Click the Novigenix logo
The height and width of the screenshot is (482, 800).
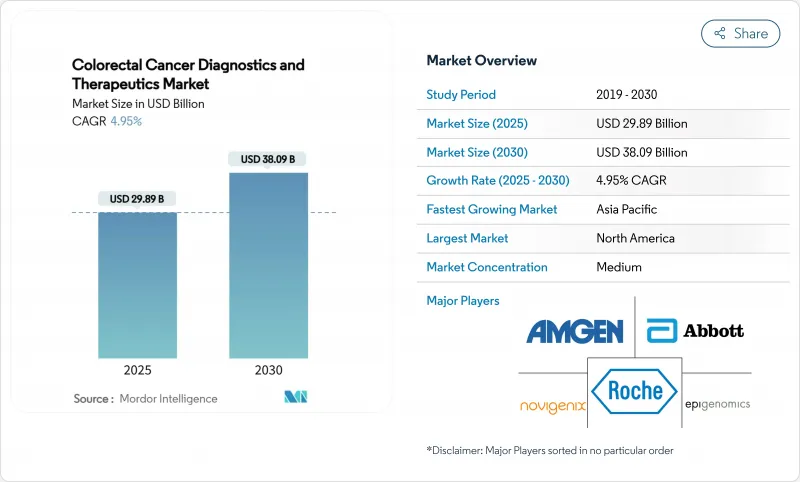[x=553, y=405]
